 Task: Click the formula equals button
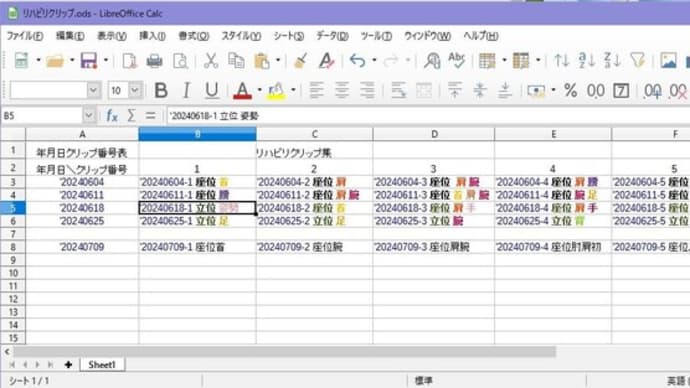point(150,116)
